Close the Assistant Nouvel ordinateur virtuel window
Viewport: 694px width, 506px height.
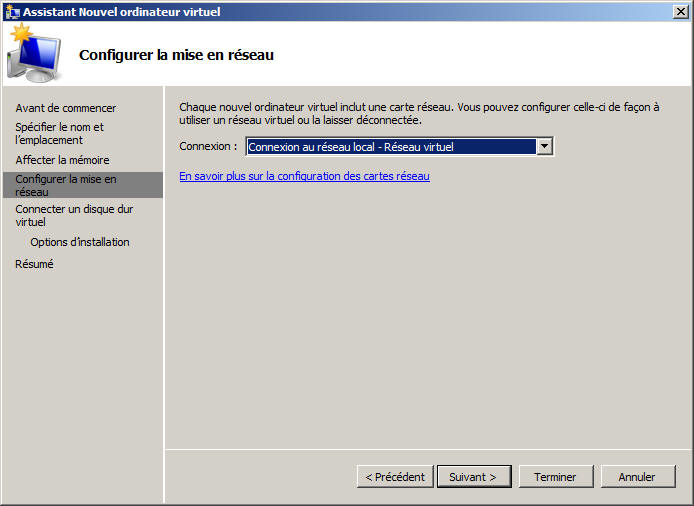pos(680,11)
